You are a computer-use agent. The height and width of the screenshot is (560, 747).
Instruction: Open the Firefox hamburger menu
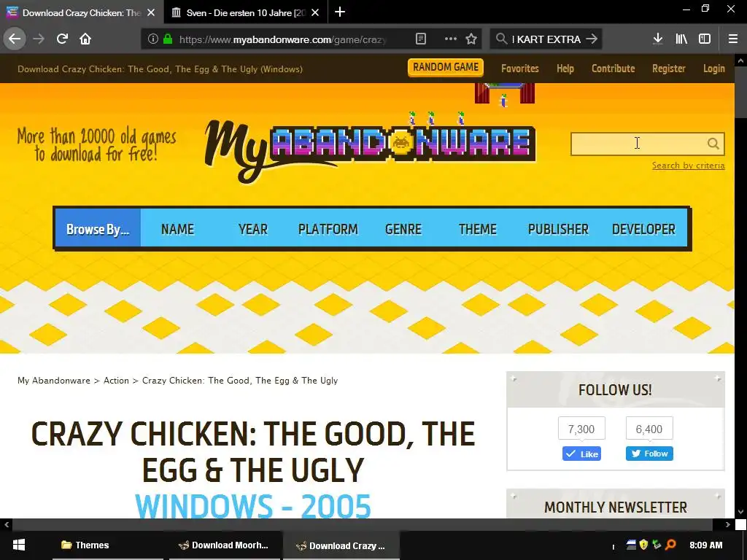coord(733,39)
